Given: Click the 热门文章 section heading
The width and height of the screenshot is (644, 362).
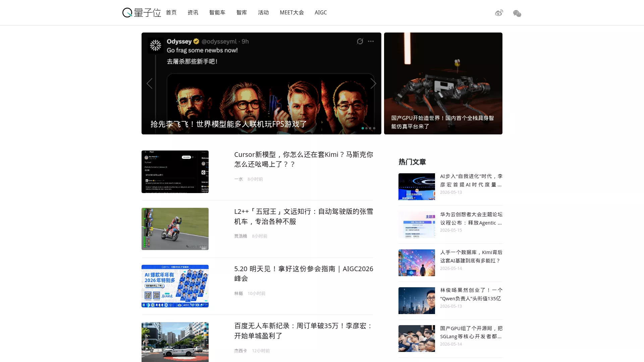Looking at the screenshot, I should pyautogui.click(x=412, y=162).
